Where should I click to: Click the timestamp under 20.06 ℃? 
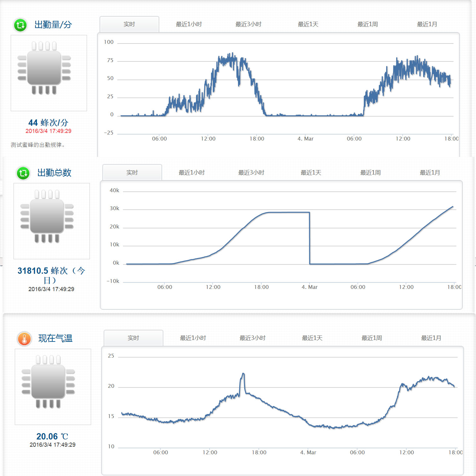tap(53, 445)
